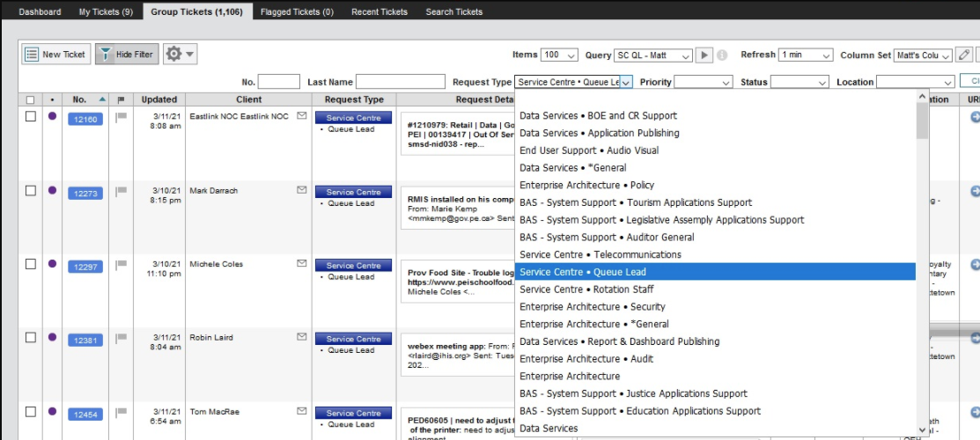Tick the checkbox for ticket 12273
The width and height of the screenshot is (980, 440).
click(31, 191)
